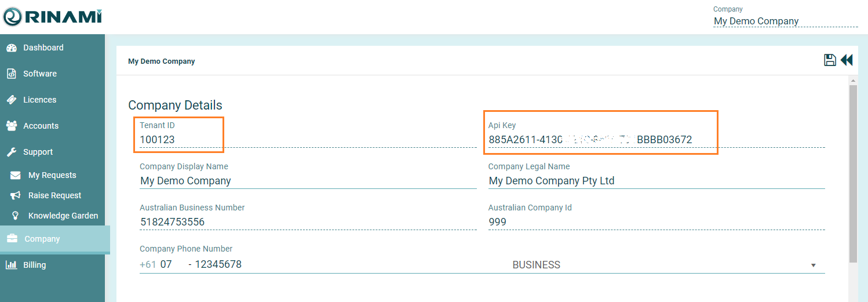The height and width of the screenshot is (302, 868).
Task: Go to Raise Request page
Action: [54, 195]
